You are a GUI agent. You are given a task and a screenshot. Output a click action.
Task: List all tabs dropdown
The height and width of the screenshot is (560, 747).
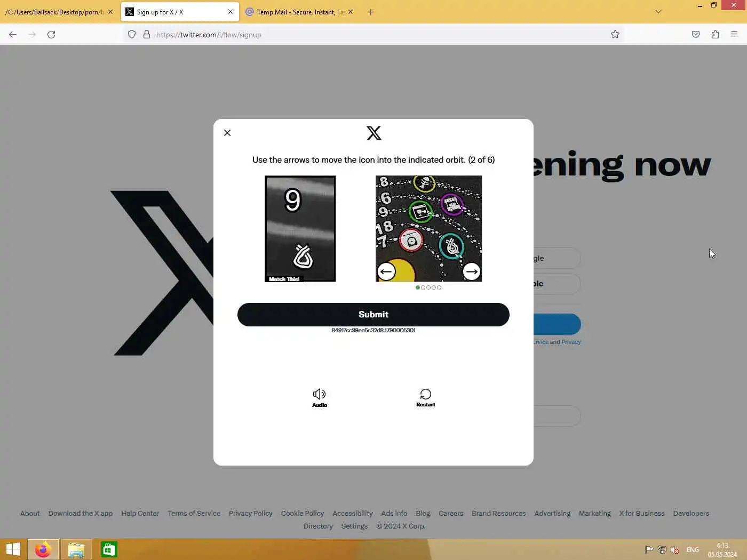click(658, 12)
